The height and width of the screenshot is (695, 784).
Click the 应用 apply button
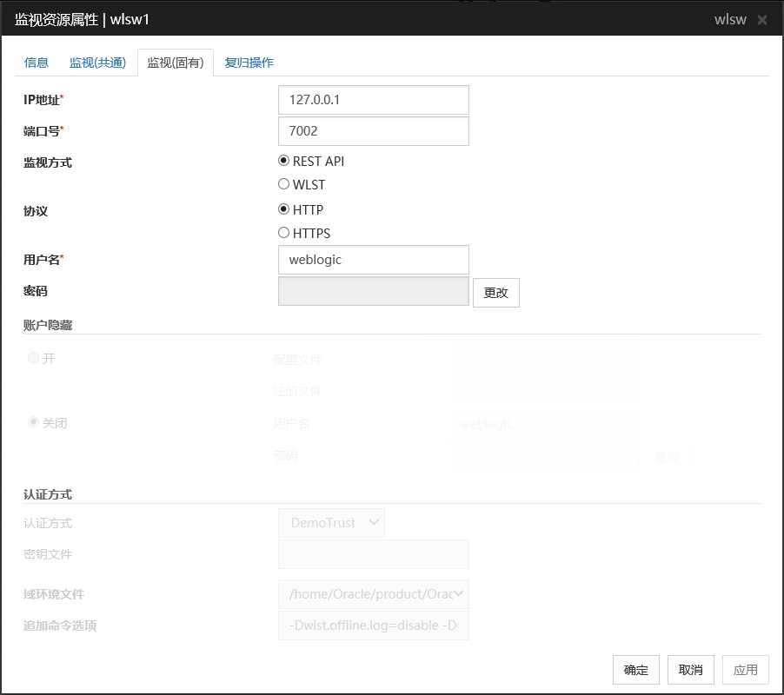(745, 670)
